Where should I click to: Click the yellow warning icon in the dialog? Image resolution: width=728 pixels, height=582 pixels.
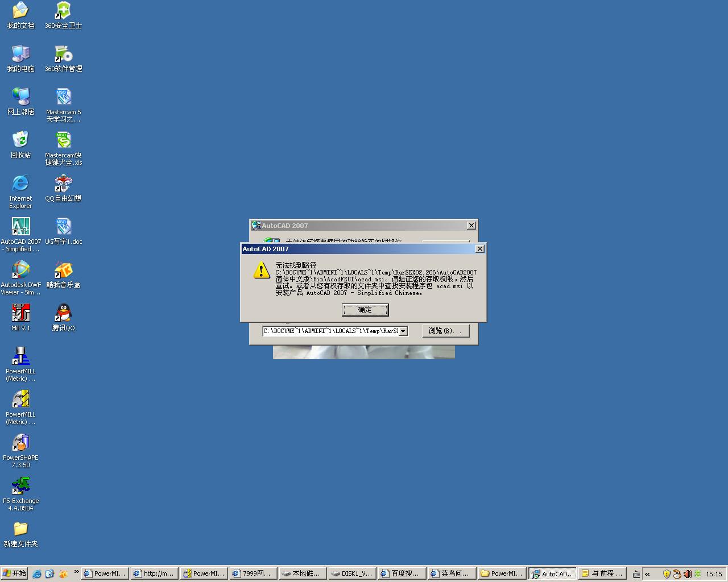coord(262,270)
